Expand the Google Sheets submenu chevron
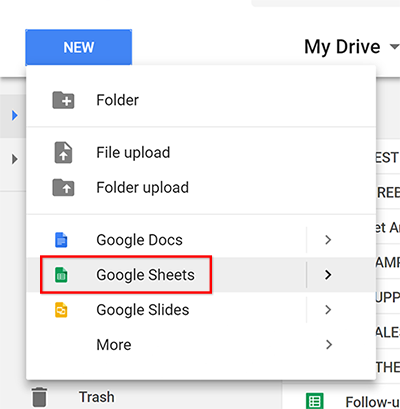The image size is (400, 409). click(x=328, y=275)
